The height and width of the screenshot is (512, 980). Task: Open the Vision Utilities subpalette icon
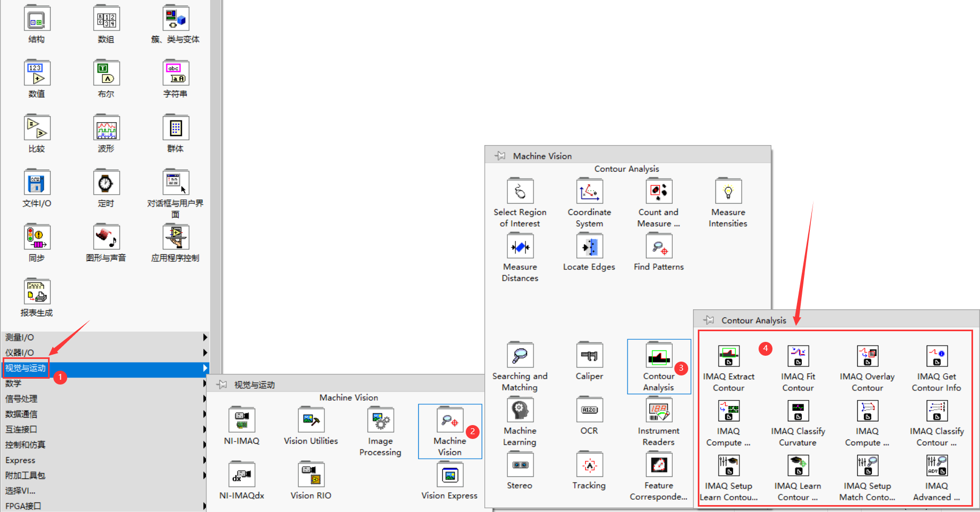[311, 420]
